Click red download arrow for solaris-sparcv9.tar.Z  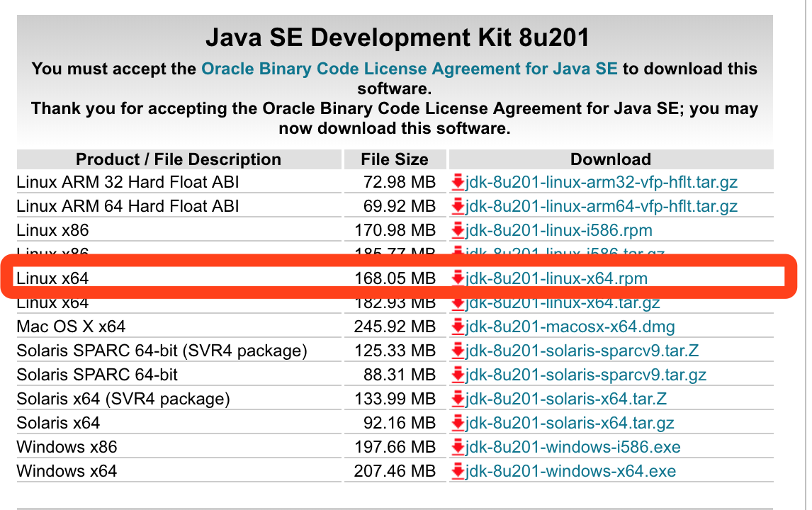(458, 351)
